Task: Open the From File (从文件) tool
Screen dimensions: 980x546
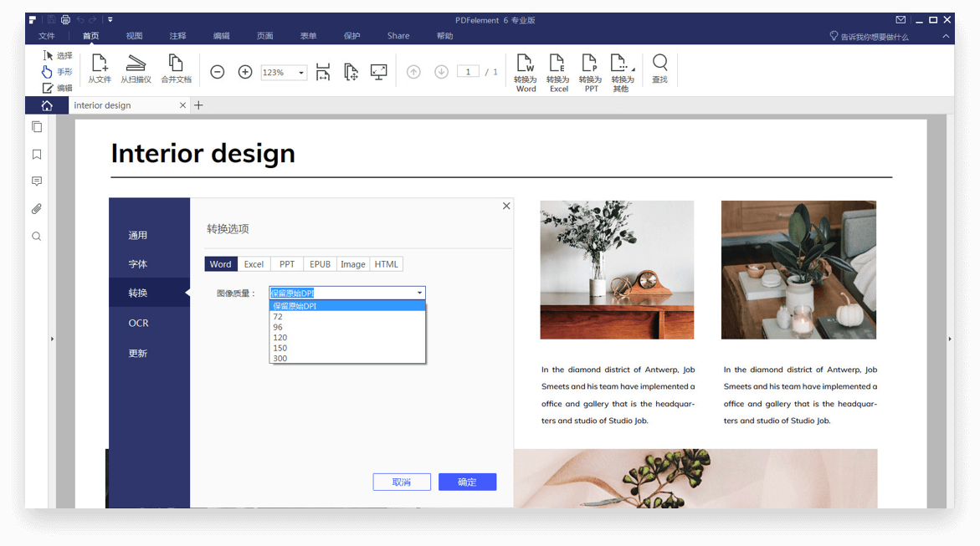Action: (x=100, y=64)
